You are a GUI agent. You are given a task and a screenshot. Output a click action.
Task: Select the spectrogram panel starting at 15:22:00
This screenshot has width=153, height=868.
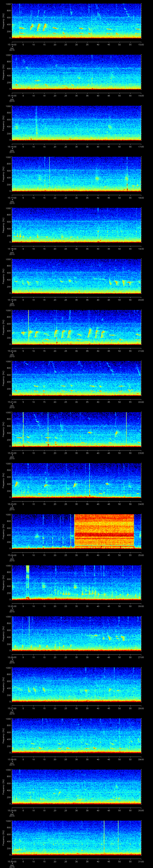[77, 429]
